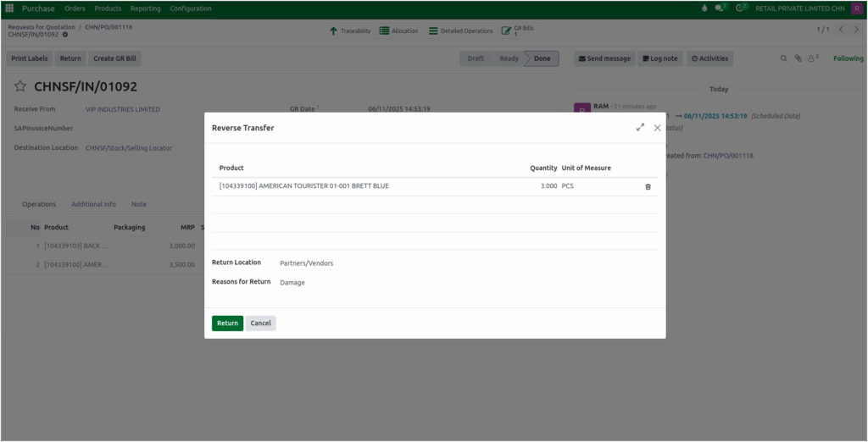Click the 06/11/2025 14:53:19 scheduled date in chatter
Screen dimensions: 868x442
coord(715,116)
